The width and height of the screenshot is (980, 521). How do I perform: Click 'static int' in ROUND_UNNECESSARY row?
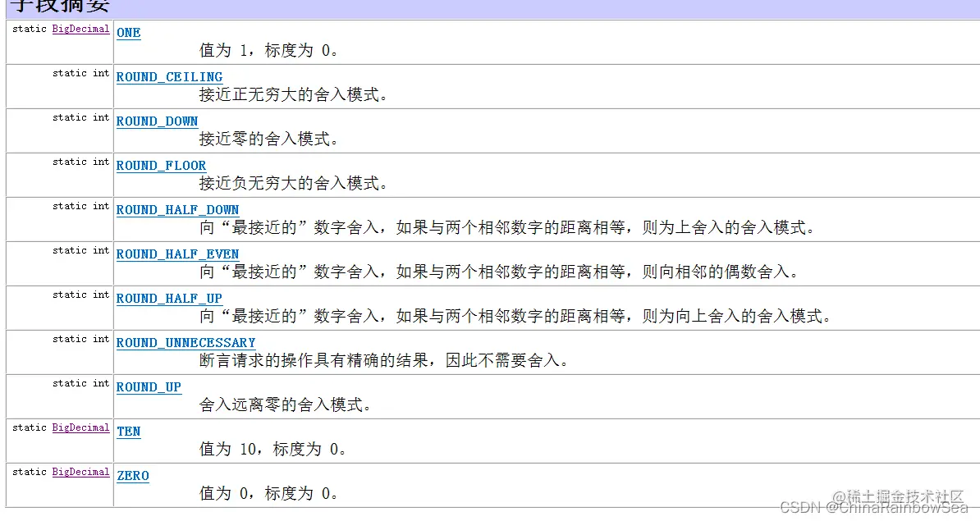pos(80,340)
